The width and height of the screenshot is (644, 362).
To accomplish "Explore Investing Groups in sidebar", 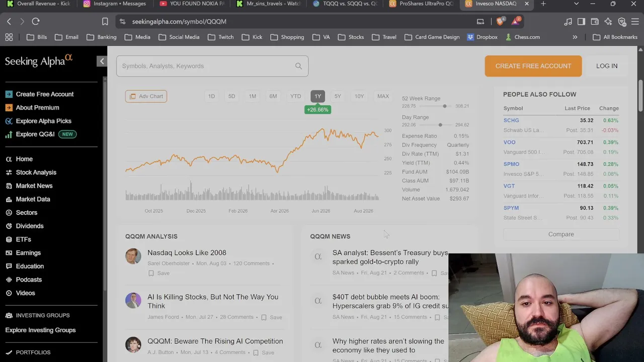I will pos(40,330).
